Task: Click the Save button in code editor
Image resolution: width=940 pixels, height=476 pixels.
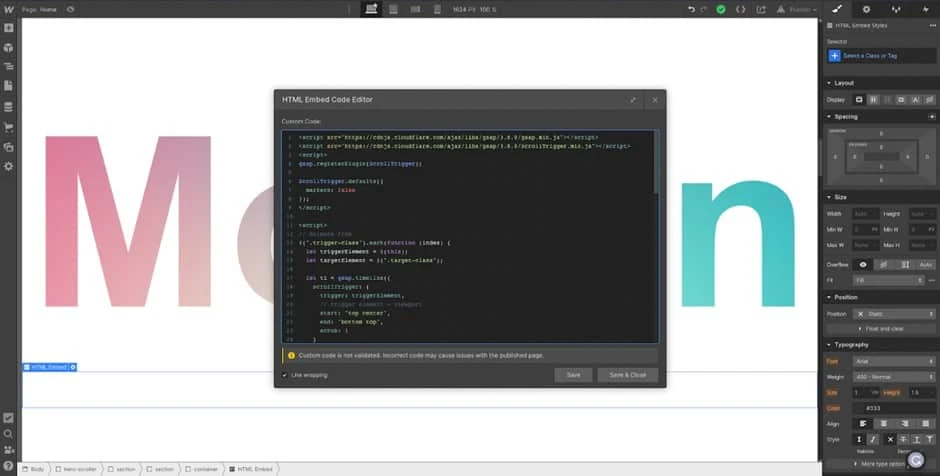Action: coord(573,375)
